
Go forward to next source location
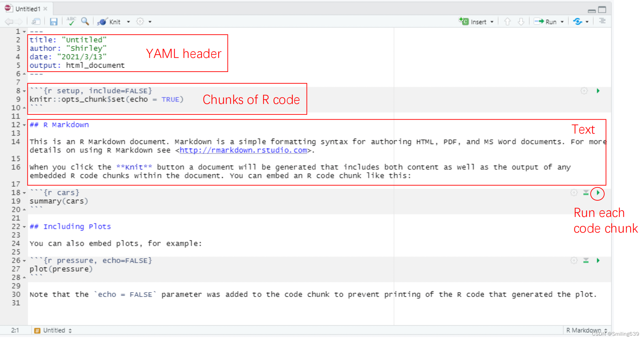tap(19, 22)
